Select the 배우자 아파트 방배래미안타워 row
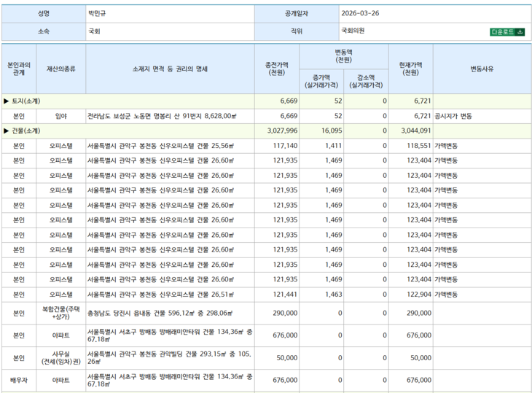 [x=266, y=380]
